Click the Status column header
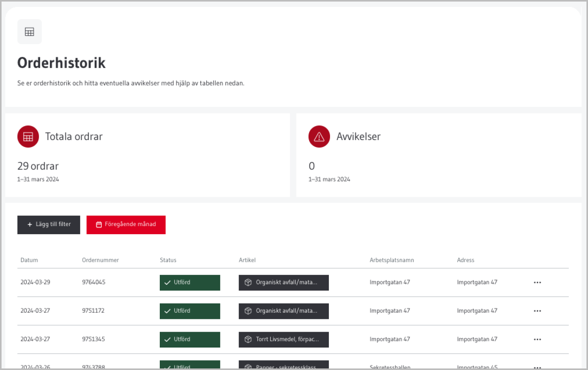Screen dimensions: 588x370 pyautogui.click(x=168, y=260)
